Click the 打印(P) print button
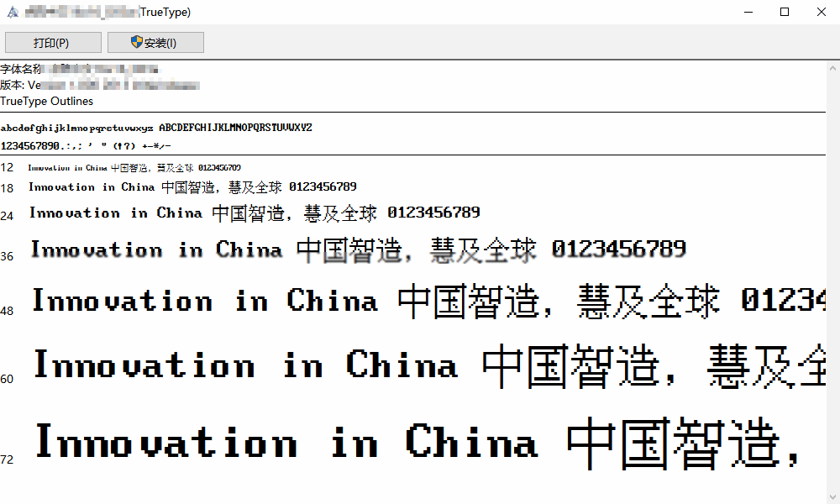Viewport: 840px width, 504px height. (53, 42)
